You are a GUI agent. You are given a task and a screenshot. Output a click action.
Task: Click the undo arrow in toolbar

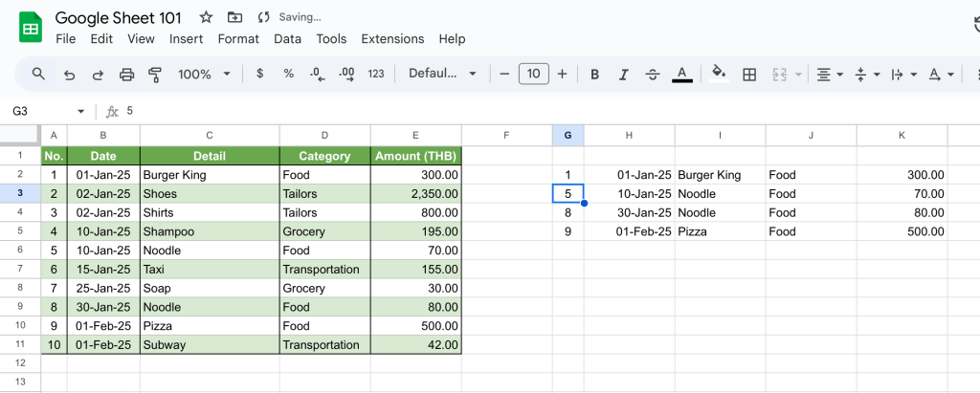tap(69, 74)
